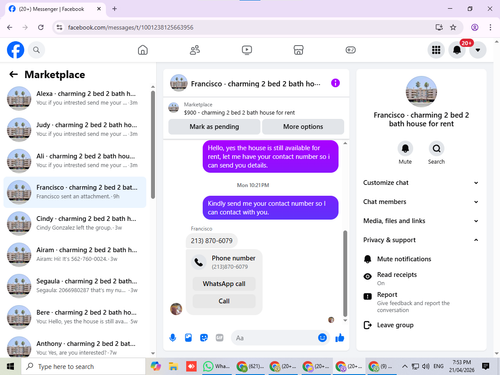
Task: Click the large listing avatar in info panel
Action: click(x=421, y=92)
